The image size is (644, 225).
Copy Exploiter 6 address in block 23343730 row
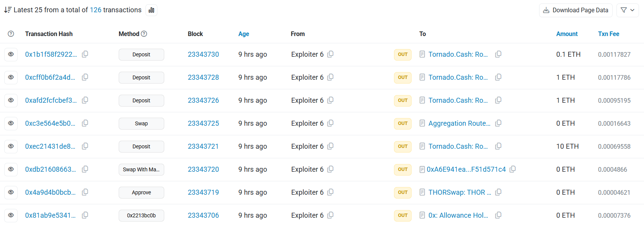click(330, 54)
